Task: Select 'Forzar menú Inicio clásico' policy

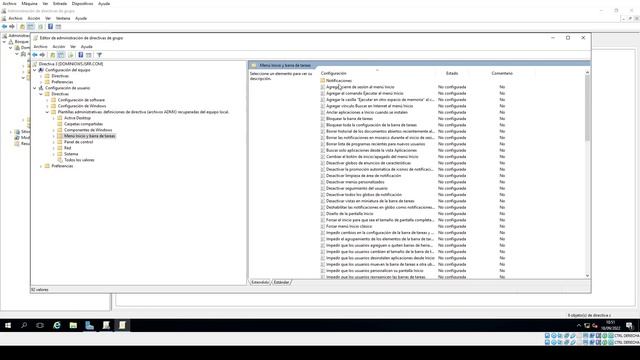Action: (x=349, y=226)
